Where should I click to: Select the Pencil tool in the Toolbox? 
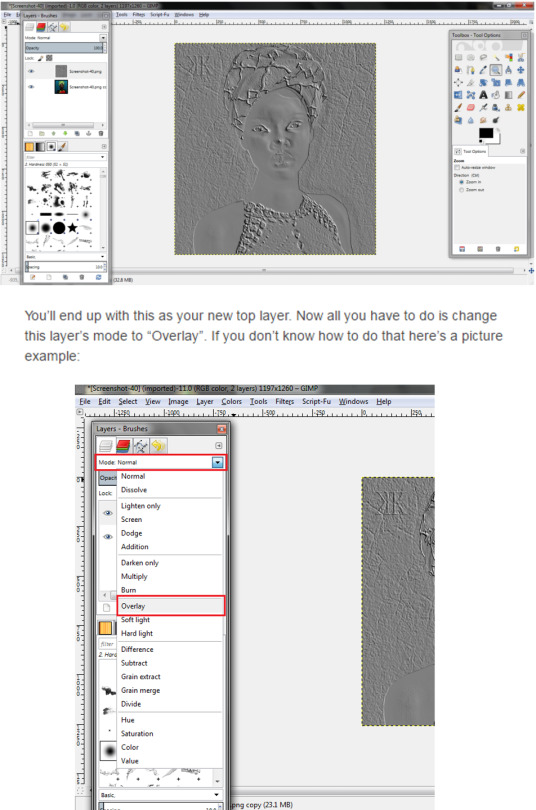click(521, 95)
